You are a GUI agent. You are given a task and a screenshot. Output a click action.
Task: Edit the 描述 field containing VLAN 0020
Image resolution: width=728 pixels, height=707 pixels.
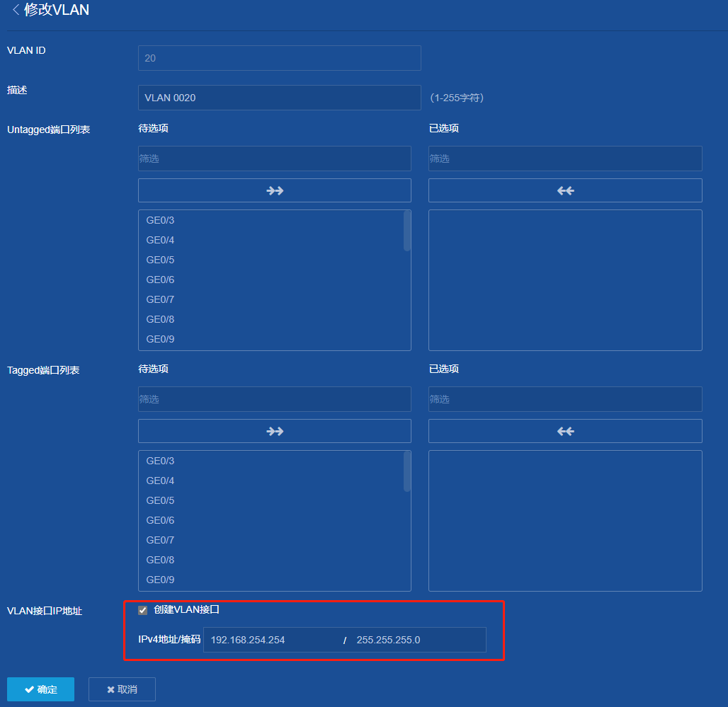[x=280, y=98]
